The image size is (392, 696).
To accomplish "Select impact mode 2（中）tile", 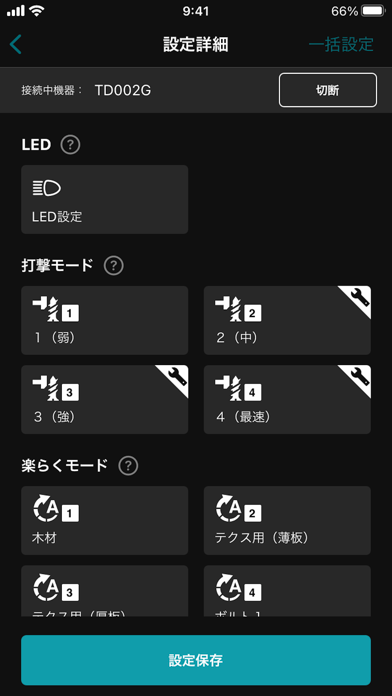I will [287, 320].
